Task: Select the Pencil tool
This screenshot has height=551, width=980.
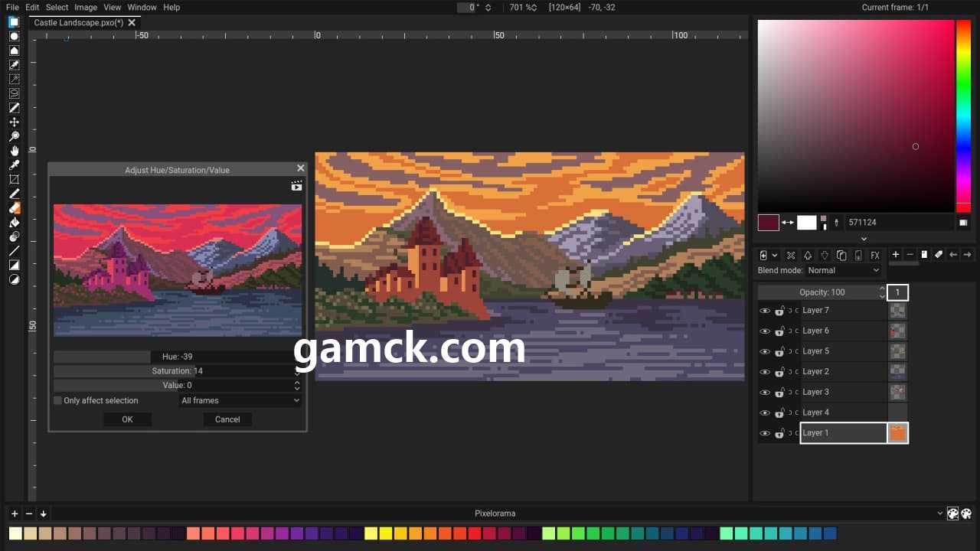Action: 14,194
